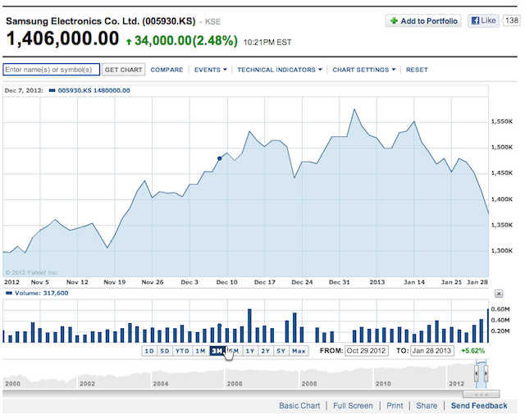Select the 1M time range
The height and width of the screenshot is (420, 525).
click(200, 350)
